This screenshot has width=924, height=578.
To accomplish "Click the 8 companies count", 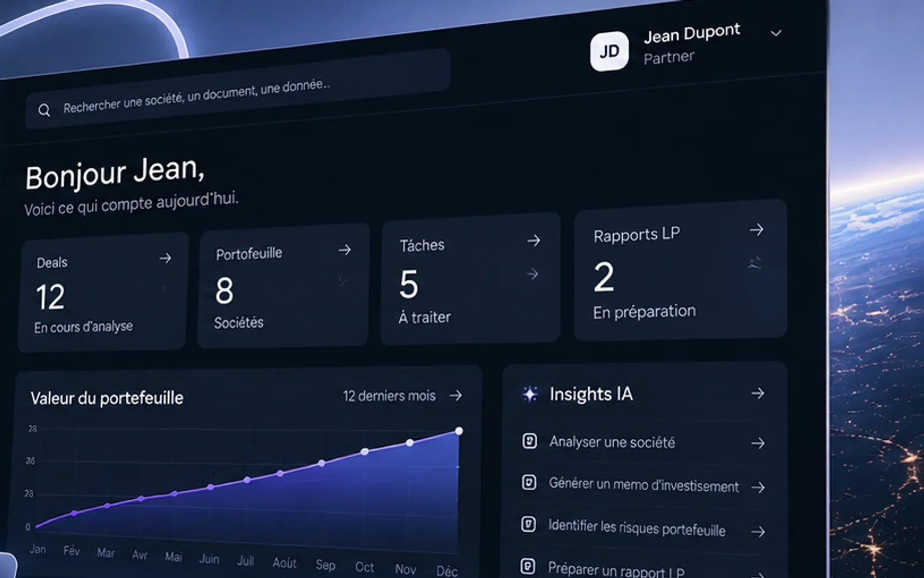I will click(224, 290).
